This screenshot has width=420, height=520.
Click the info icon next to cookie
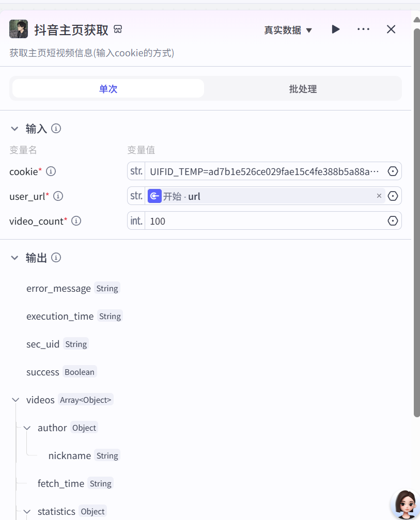[51, 171]
